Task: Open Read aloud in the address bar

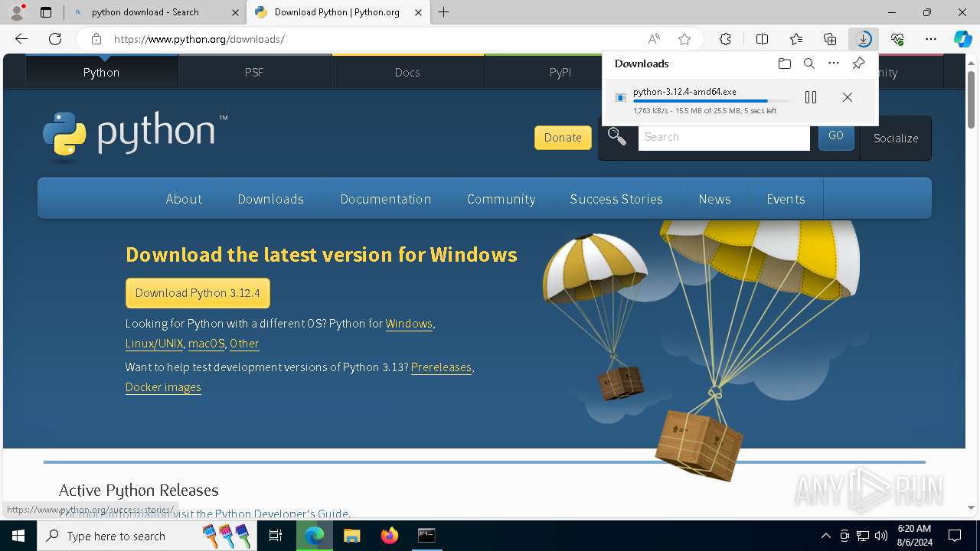Action: (654, 39)
